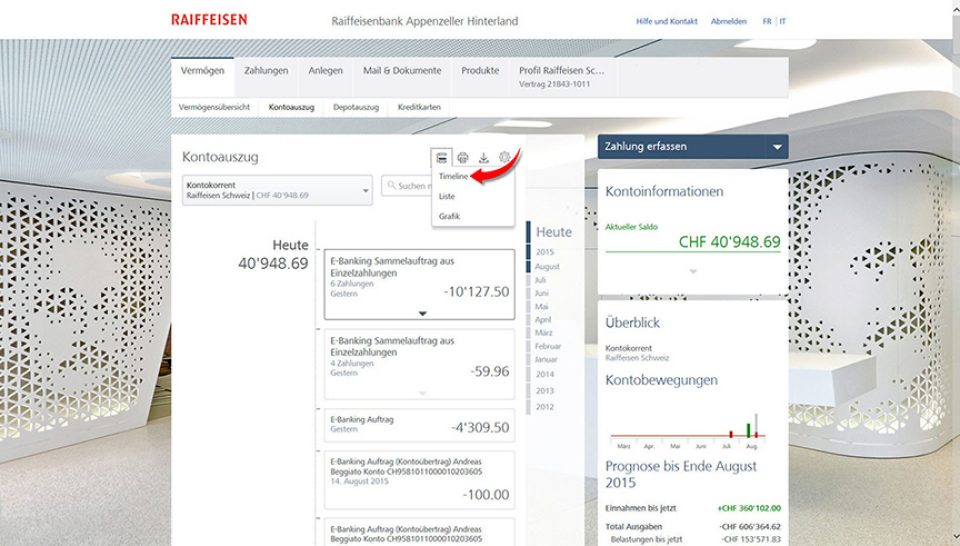Jump to 2014 in the timeline
The width and height of the screenshot is (960, 546).
tap(545, 374)
